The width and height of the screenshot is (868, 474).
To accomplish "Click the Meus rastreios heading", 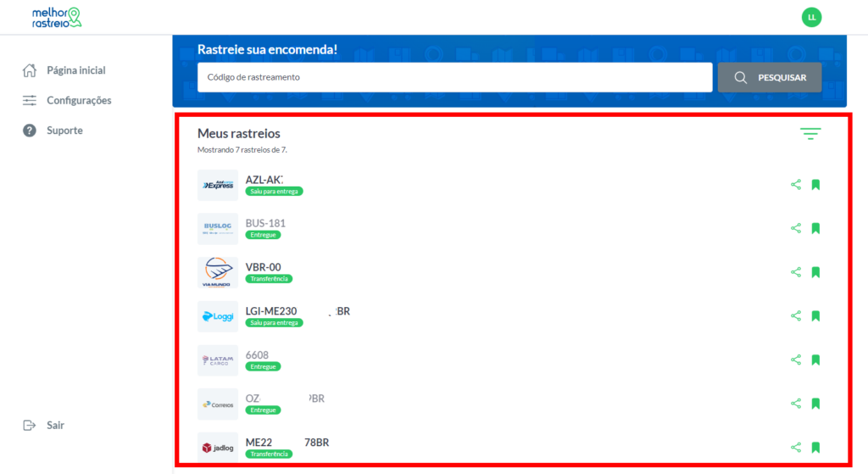I will click(238, 133).
